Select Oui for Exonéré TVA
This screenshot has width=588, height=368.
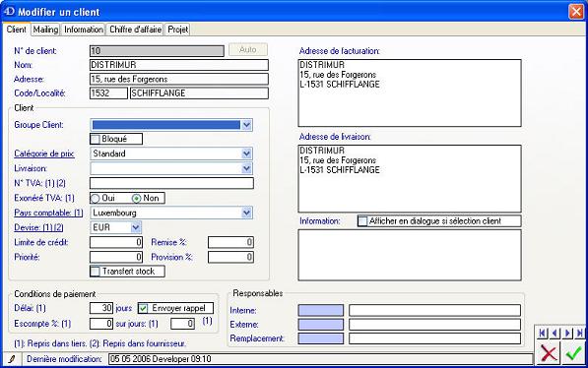pyautogui.click(x=96, y=198)
